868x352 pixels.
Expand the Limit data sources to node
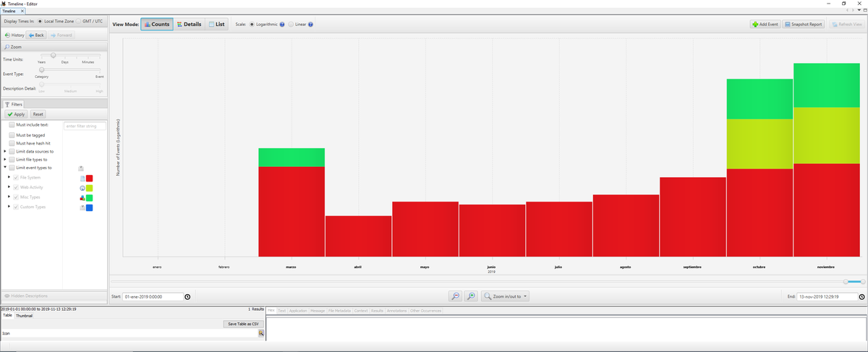4,151
